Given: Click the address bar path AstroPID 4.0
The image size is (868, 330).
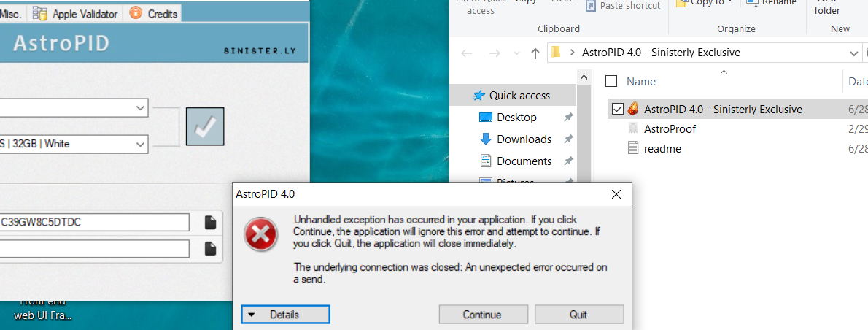Looking at the screenshot, I should coord(661,53).
